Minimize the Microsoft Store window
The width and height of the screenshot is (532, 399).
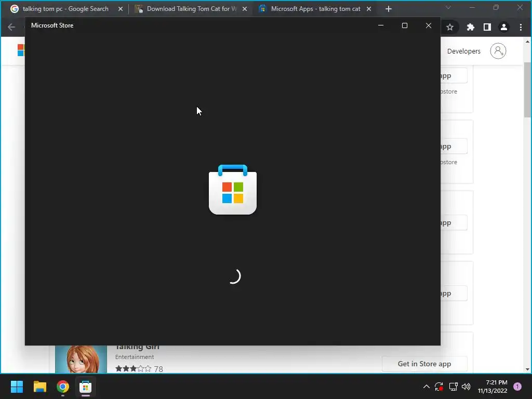pyautogui.click(x=381, y=25)
